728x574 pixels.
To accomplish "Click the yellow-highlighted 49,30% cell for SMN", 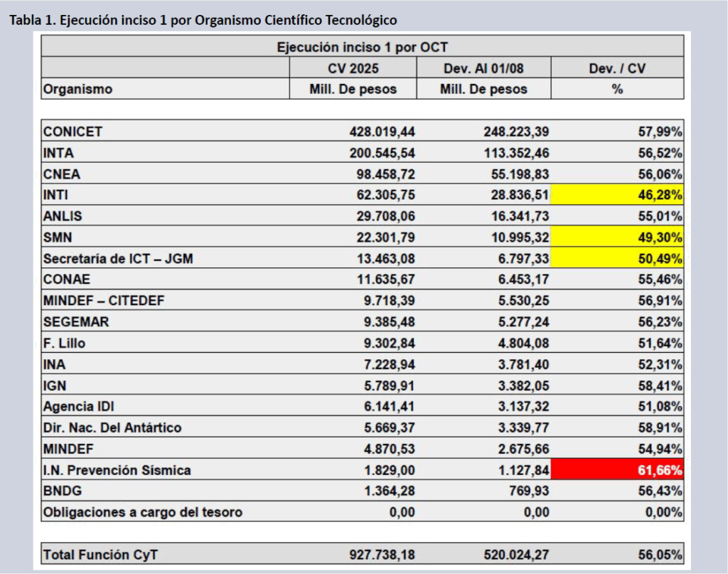I will (x=617, y=238).
